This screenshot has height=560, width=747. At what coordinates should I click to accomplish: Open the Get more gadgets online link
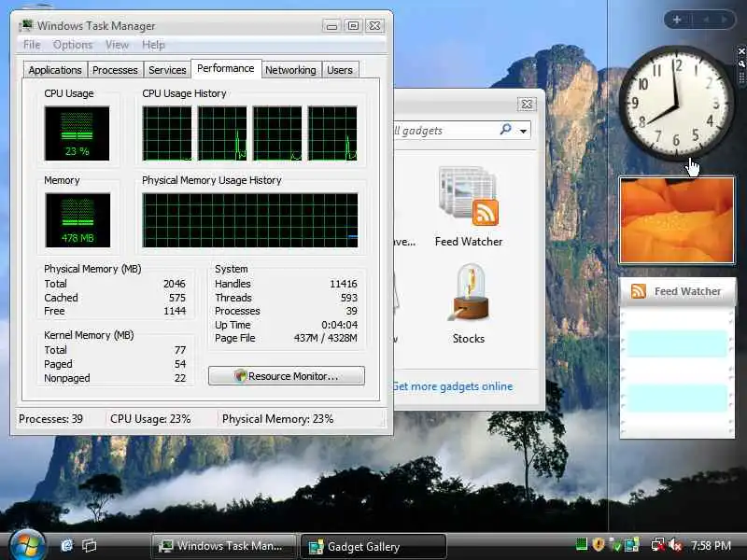pos(453,386)
